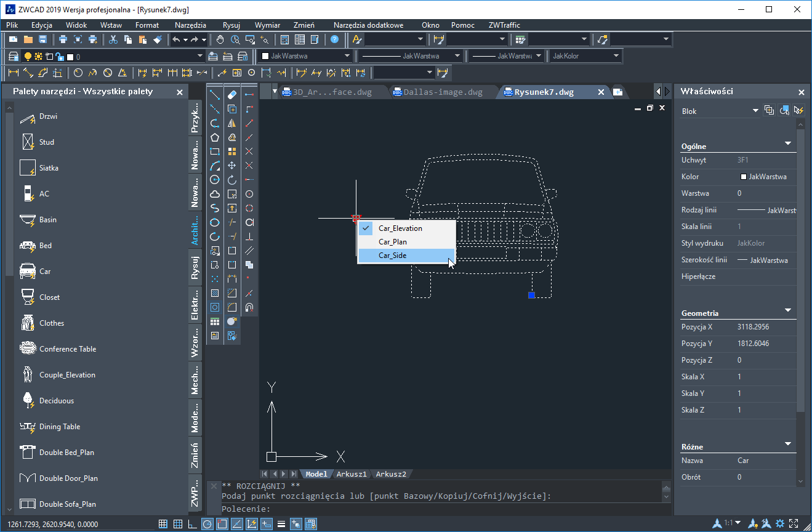Collapse the Geometria properties section

787,310
